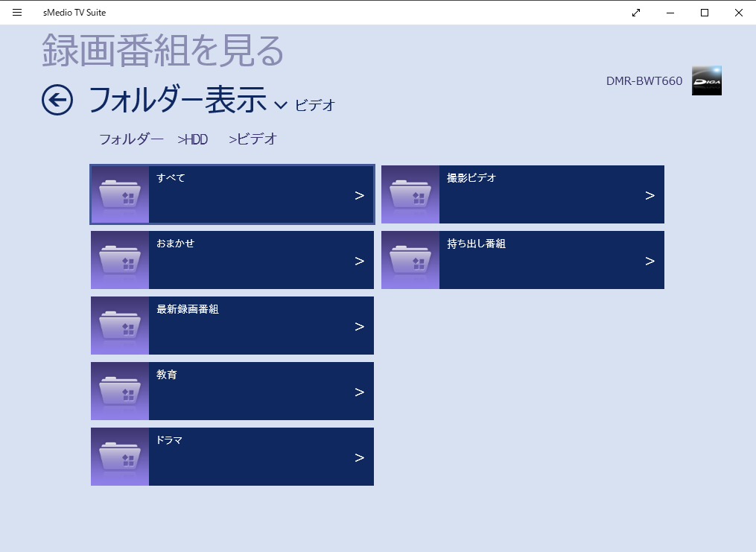The height and width of the screenshot is (552, 756).
Task: Go to フォルダー root in breadcrumb
Action: point(131,139)
